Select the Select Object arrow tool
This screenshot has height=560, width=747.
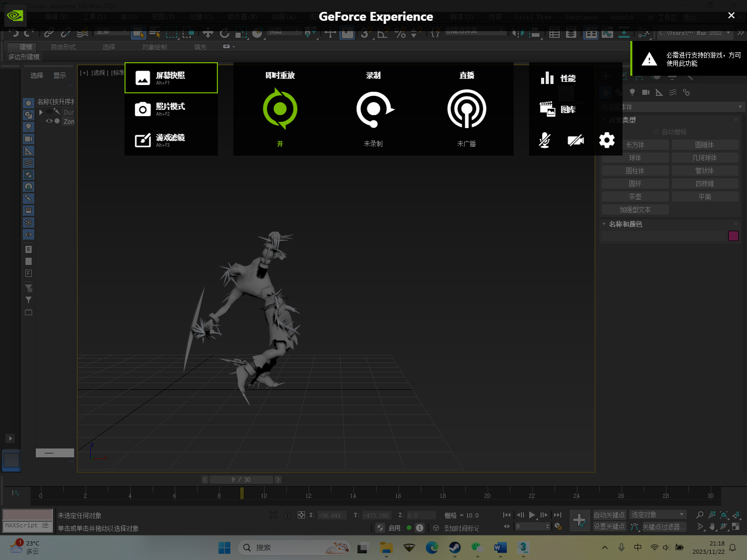[x=139, y=33]
